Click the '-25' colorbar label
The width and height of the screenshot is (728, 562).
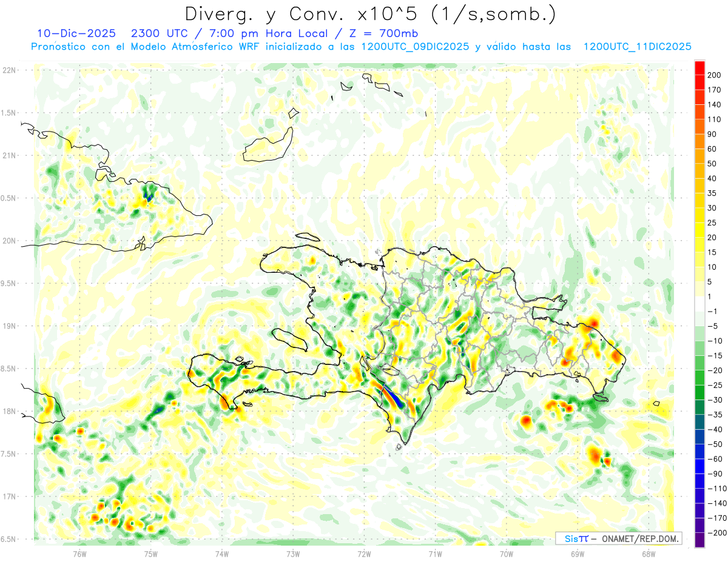(716, 385)
